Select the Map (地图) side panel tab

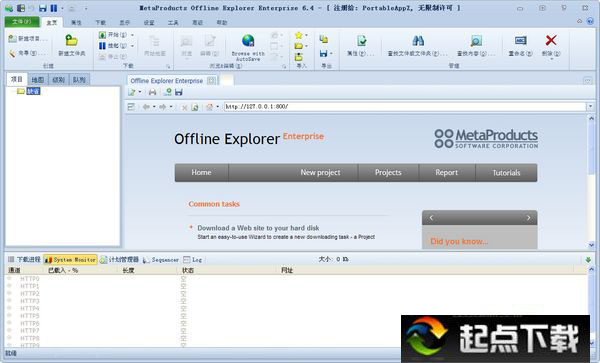point(38,80)
